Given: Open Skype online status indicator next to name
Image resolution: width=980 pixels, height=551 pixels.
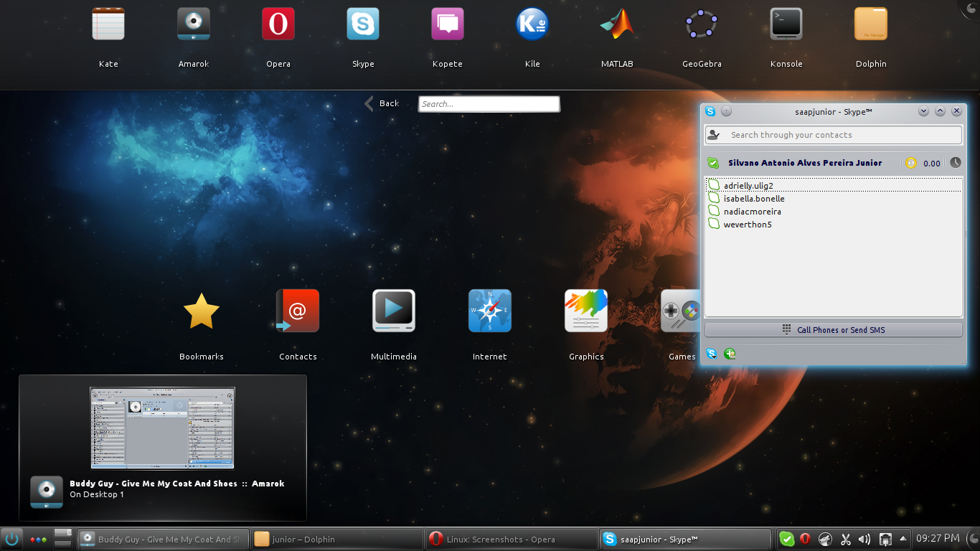Looking at the screenshot, I should click(712, 163).
